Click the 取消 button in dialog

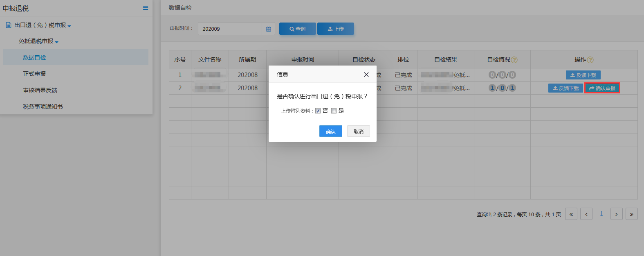click(359, 131)
